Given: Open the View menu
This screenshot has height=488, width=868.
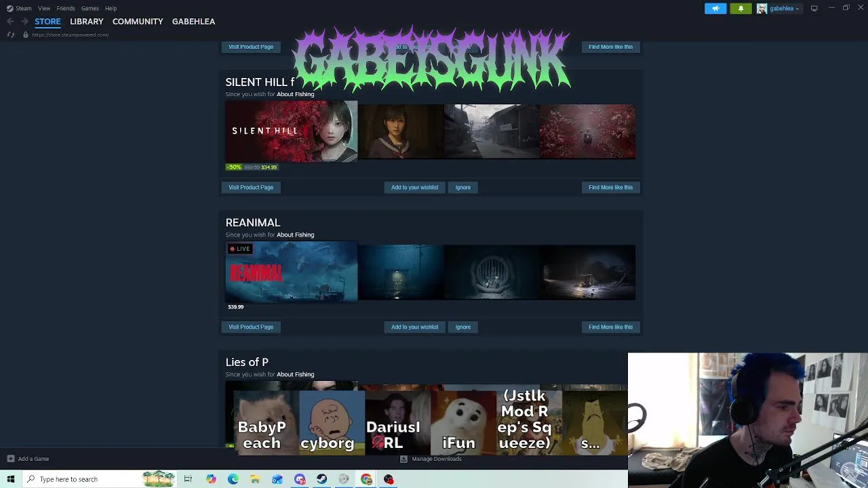Looking at the screenshot, I should coord(44,8).
